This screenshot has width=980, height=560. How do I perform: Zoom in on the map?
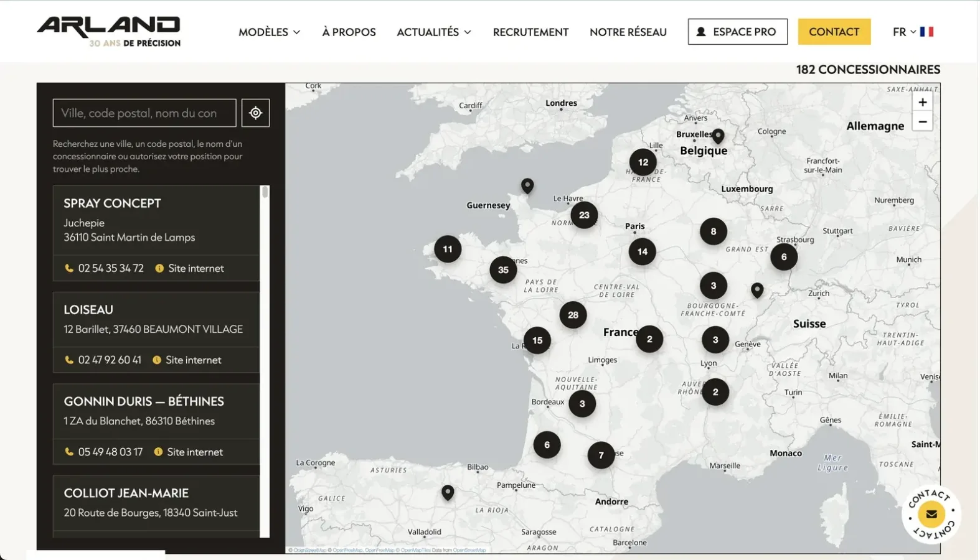[922, 102]
